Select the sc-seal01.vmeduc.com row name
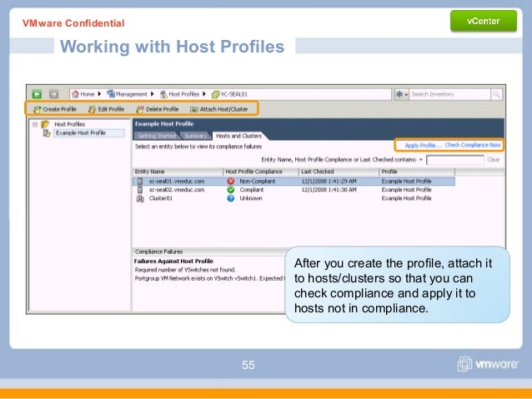This screenshot has height=399, width=532. (177, 182)
